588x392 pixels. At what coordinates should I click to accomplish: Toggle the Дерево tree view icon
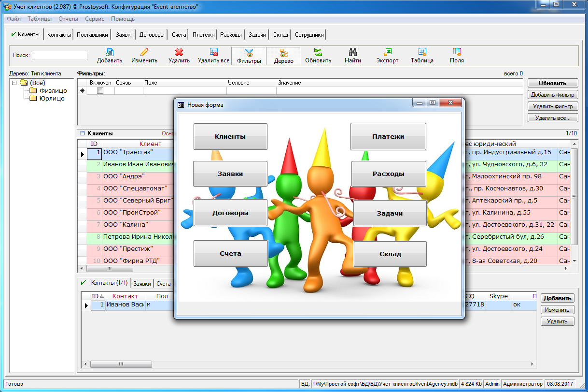point(283,53)
